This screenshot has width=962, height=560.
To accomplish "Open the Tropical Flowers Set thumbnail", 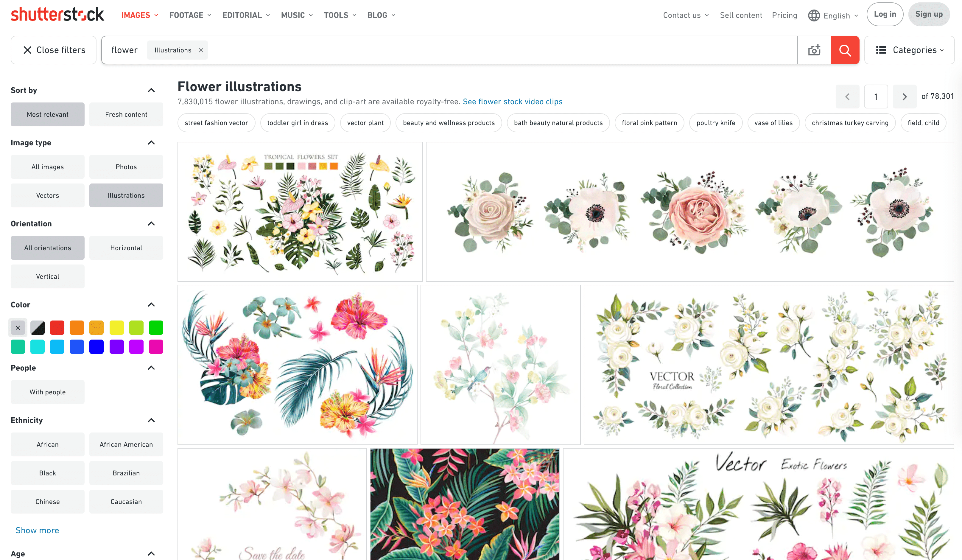I will (300, 212).
